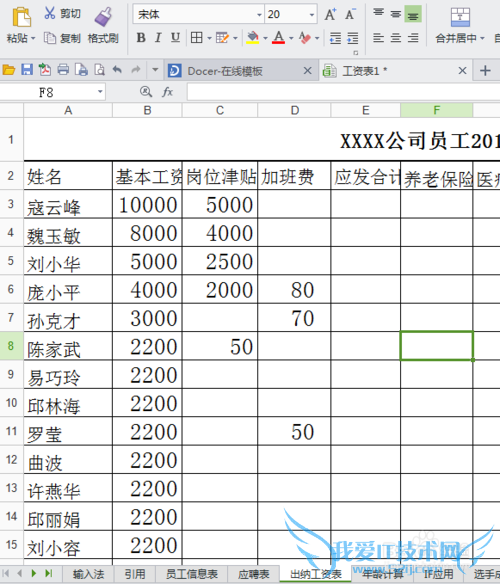500x584 pixels.
Task: Click the Merge and Center (合并居中) icon
Action: [460, 17]
